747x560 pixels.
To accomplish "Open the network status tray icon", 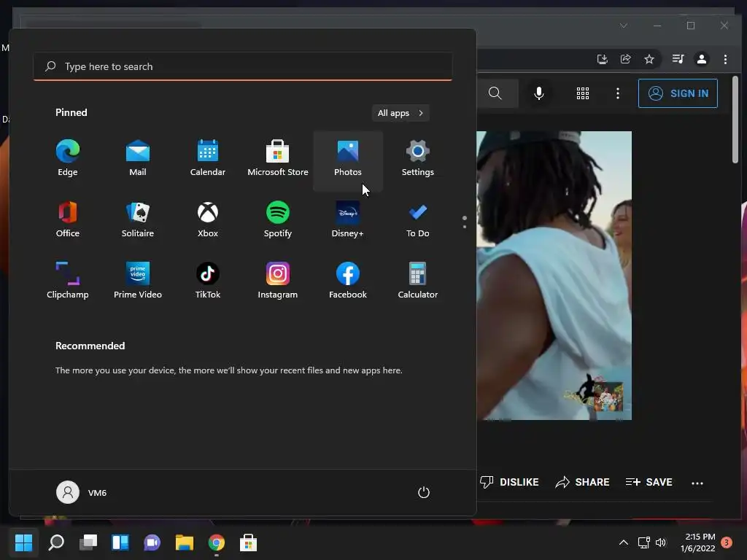I will click(644, 542).
